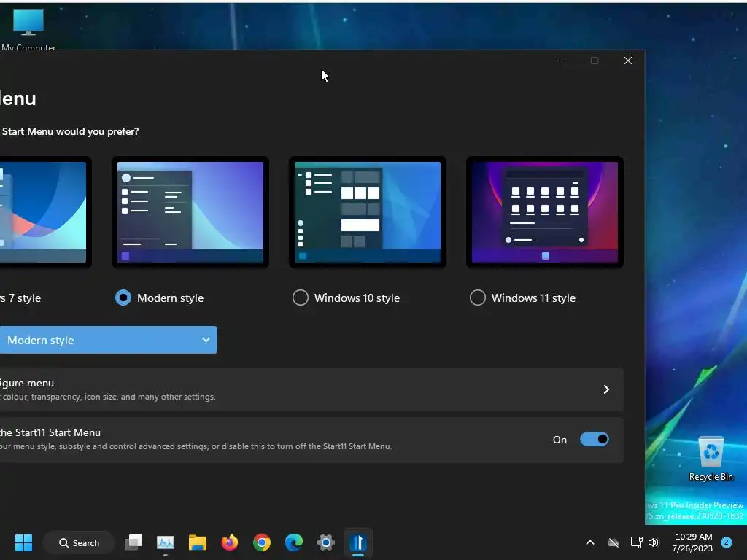This screenshot has width=747, height=560.
Task: Launch File Explorer from the taskbar
Action: (197, 542)
